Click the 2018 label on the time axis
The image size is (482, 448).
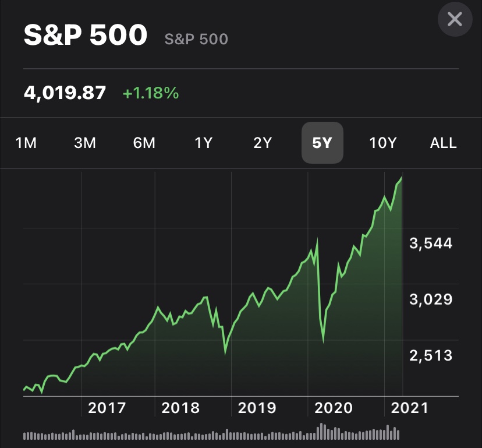tap(180, 408)
